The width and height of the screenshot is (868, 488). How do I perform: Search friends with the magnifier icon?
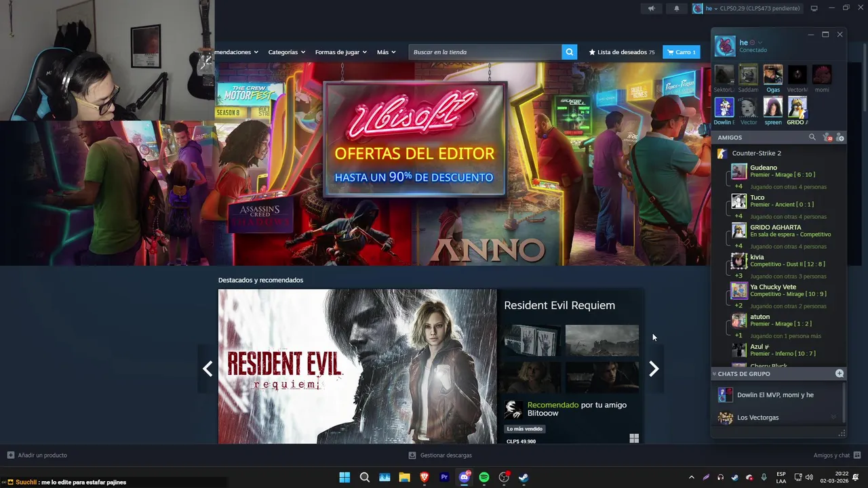(812, 138)
